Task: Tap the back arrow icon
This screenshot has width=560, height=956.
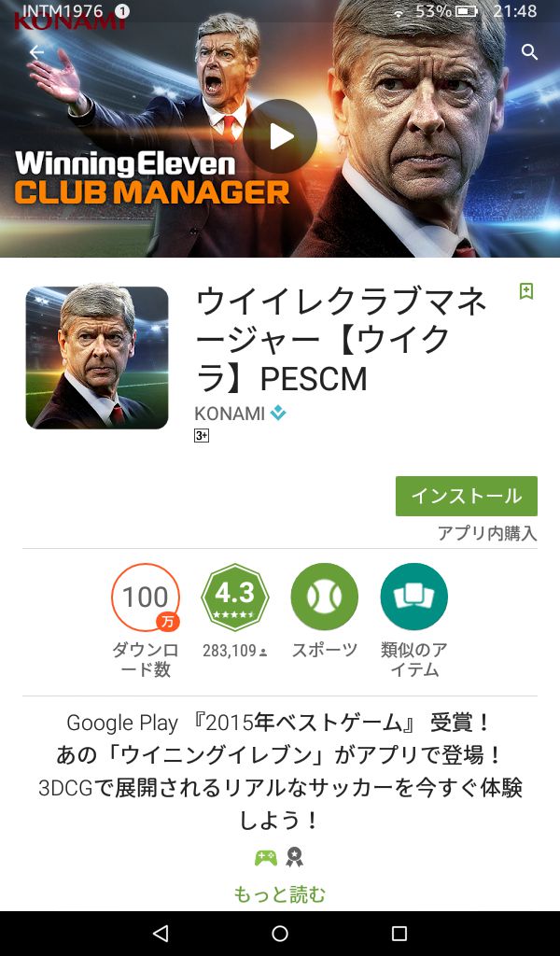Action: (36, 52)
